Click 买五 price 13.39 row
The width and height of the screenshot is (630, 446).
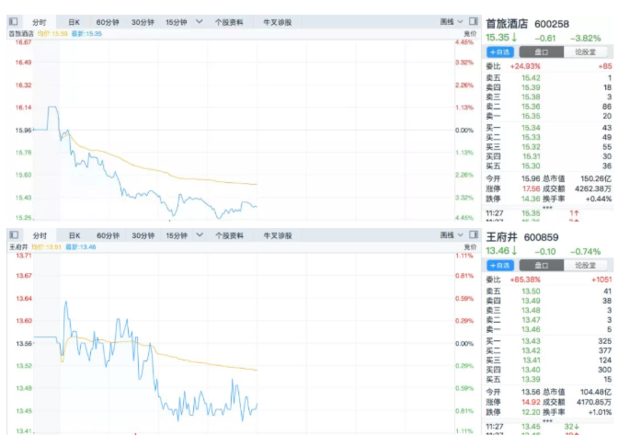coord(549,379)
